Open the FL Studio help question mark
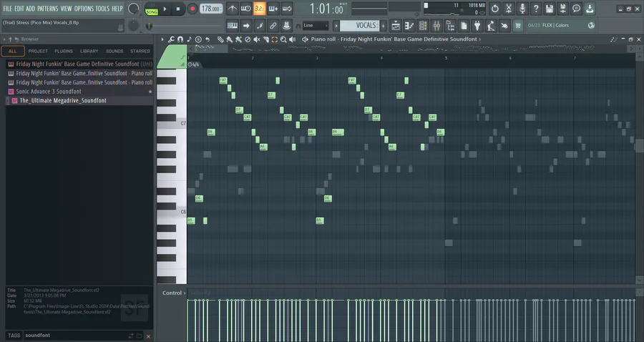The image size is (644, 342). click(535, 8)
